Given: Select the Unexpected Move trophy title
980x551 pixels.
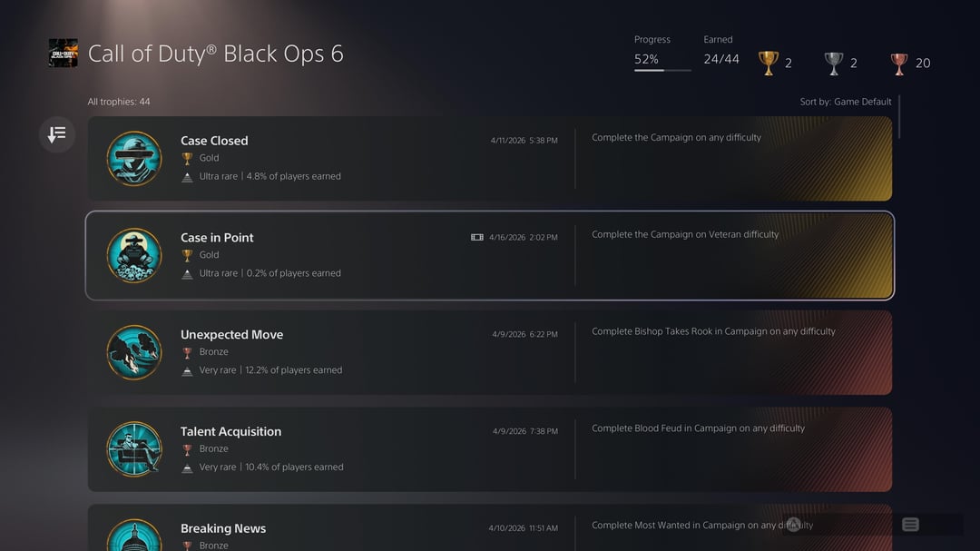Looking at the screenshot, I should point(231,335).
